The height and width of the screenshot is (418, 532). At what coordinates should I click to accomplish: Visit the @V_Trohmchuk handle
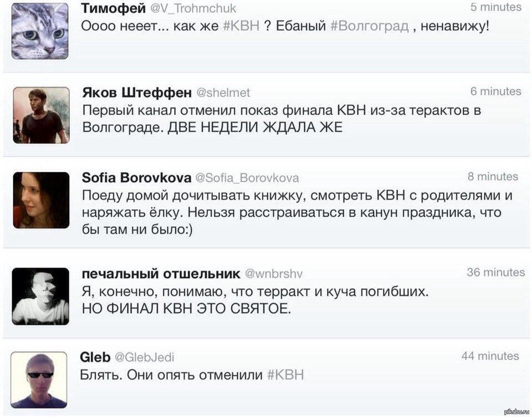pos(194,8)
